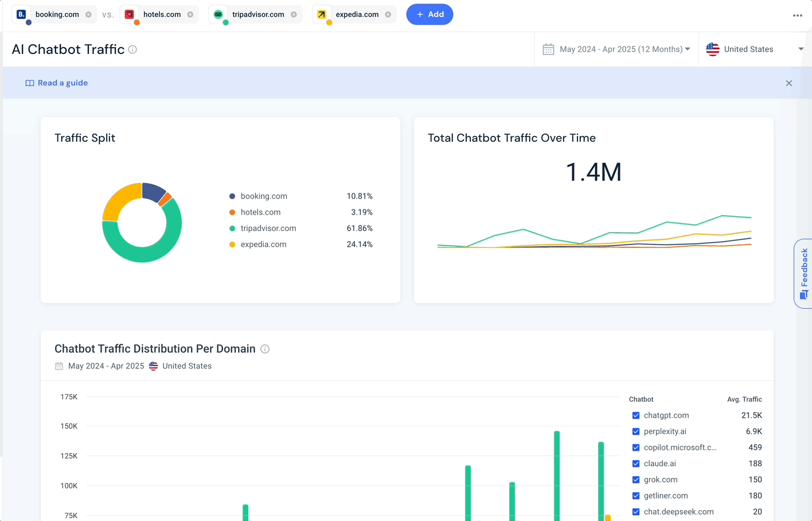Image resolution: width=812 pixels, height=521 pixels.
Task: Uncheck the copilot.microsoft.c... checkbox
Action: coord(636,448)
